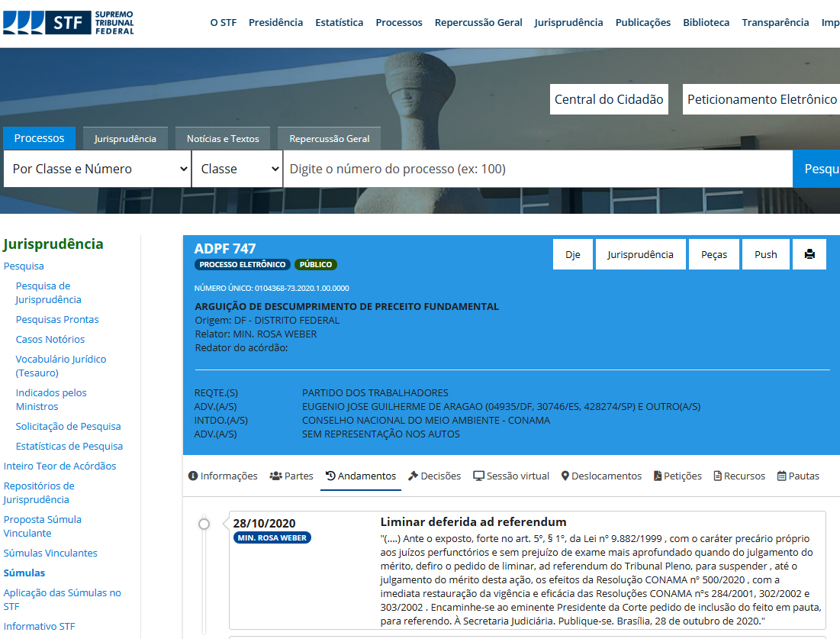The width and height of the screenshot is (840, 639).
Task: Select the Processos search tab
Action: (39, 138)
